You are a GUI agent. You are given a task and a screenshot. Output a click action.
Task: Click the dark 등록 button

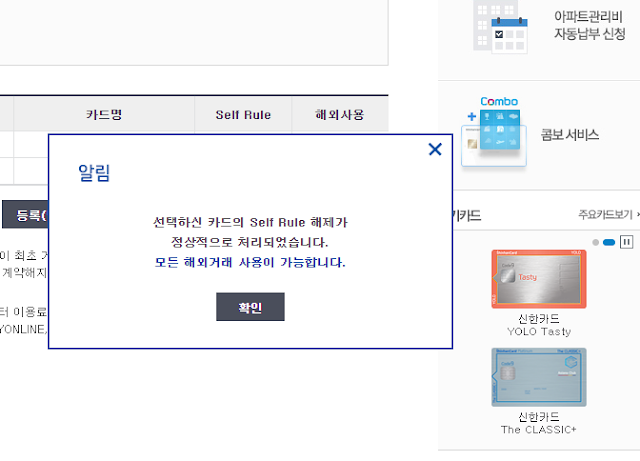[25, 214]
